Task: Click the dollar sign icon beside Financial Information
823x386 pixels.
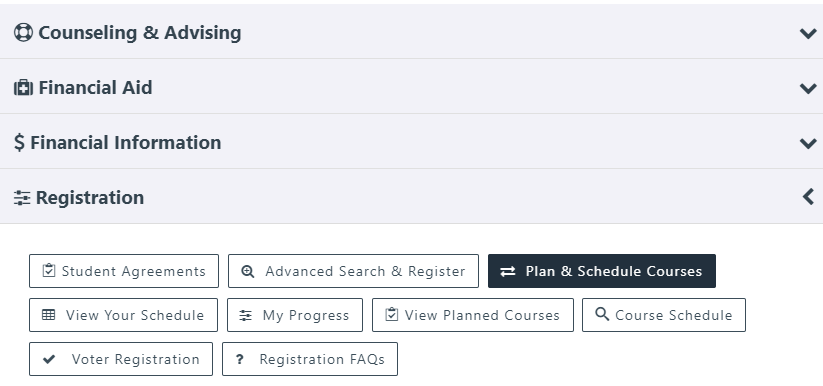Action: 19,142
